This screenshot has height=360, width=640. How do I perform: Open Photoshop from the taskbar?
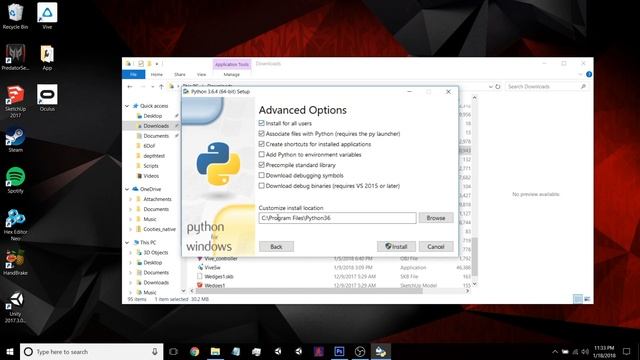pyautogui.click(x=339, y=351)
